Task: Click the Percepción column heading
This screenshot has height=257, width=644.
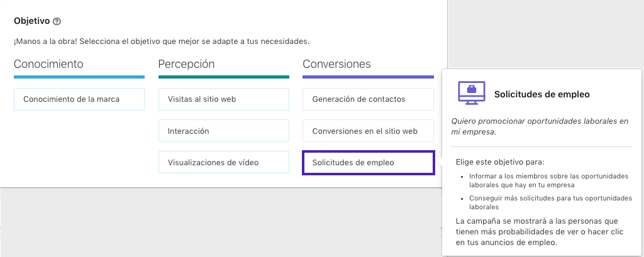Action: tap(186, 64)
